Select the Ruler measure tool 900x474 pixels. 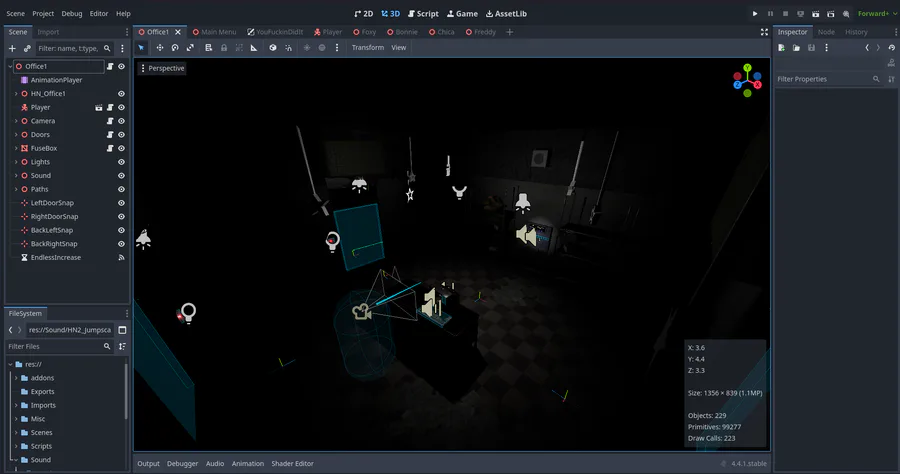point(254,48)
